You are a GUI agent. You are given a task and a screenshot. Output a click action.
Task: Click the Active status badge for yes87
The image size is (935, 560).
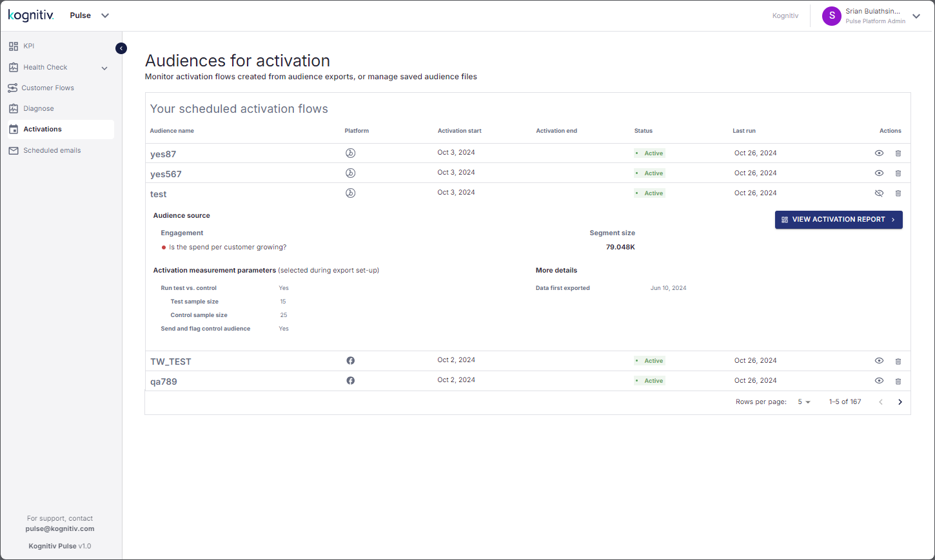[x=649, y=153]
